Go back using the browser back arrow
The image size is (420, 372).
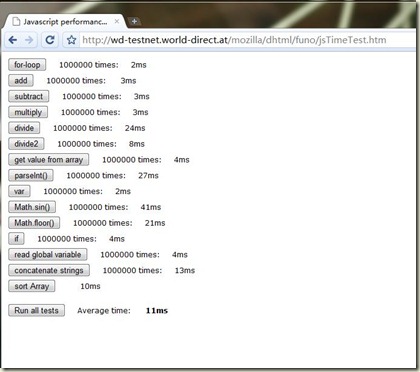(x=13, y=40)
